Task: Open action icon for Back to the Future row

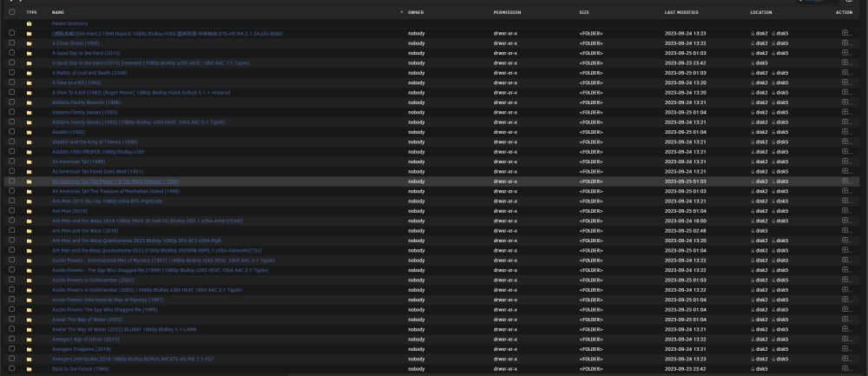Action: point(845,369)
